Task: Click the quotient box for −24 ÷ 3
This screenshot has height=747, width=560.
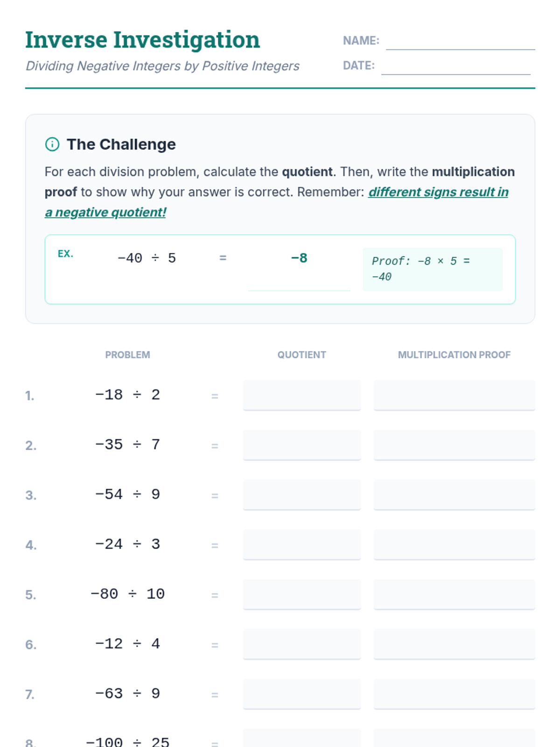Action: (302, 545)
